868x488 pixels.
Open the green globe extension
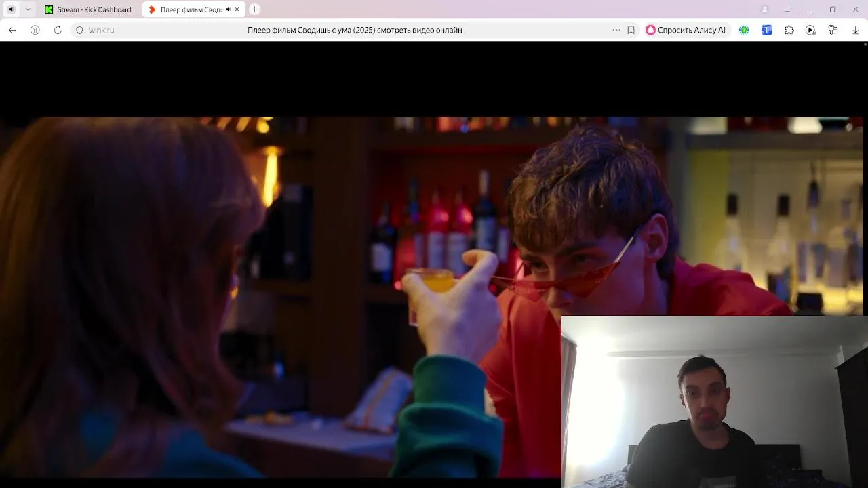(x=744, y=30)
